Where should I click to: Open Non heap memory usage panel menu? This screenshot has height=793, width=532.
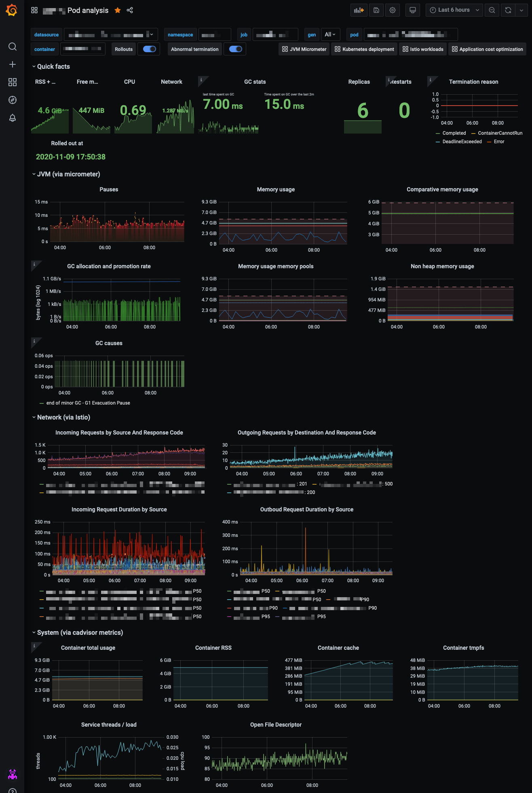442,266
